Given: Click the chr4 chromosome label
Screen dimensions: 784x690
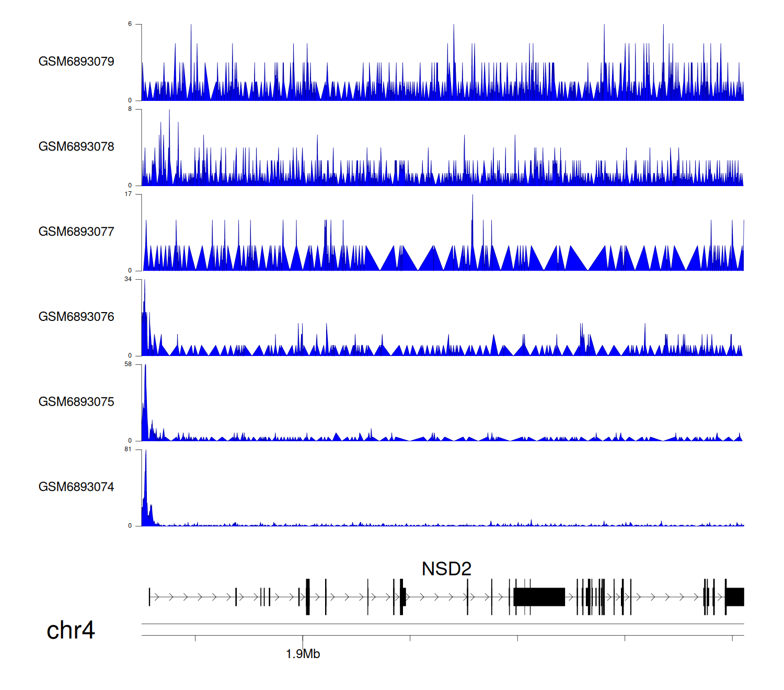Looking at the screenshot, I should [x=71, y=630].
